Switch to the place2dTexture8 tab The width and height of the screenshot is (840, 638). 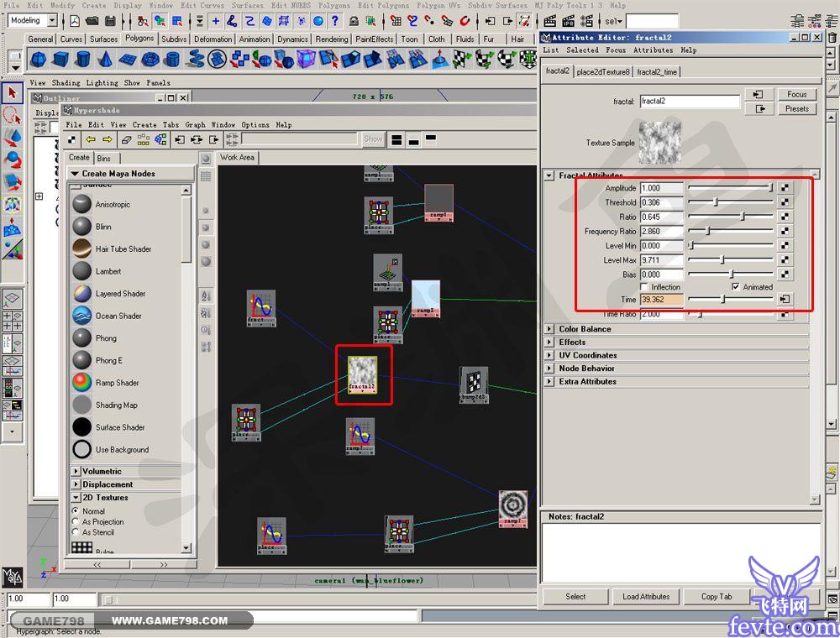click(x=602, y=72)
